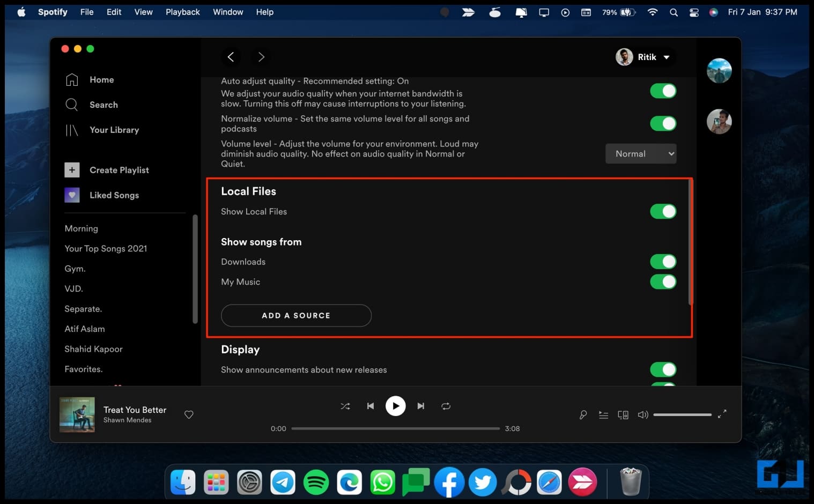Toggle Normalize volume off

[663, 123]
